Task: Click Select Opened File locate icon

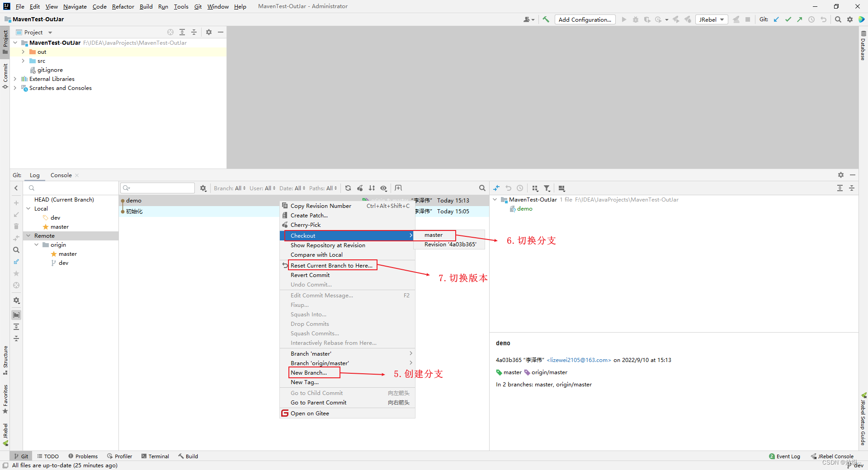Action: tap(170, 32)
